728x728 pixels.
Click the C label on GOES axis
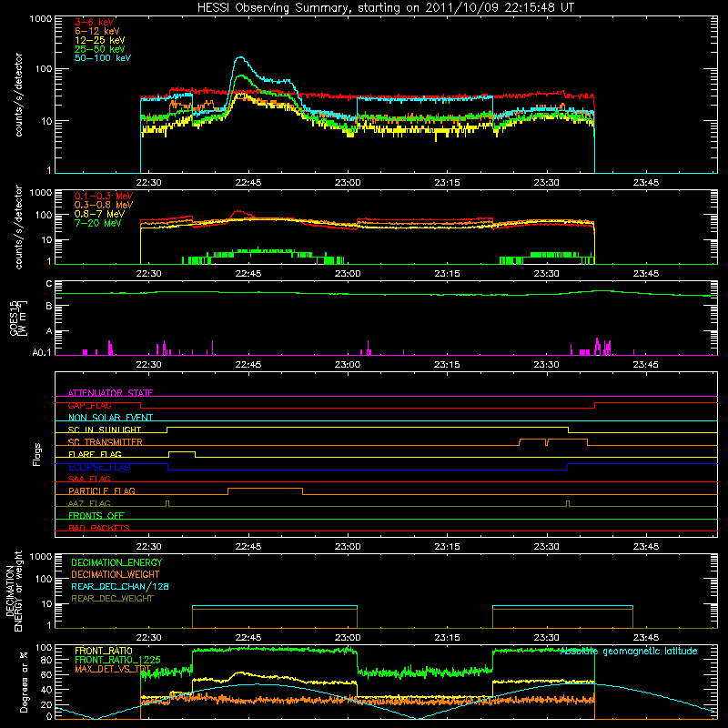(49, 284)
